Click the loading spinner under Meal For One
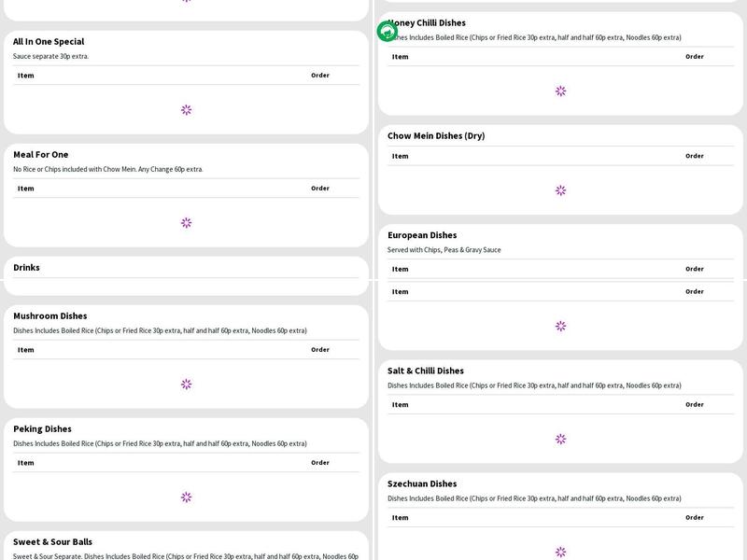747x560 pixels. click(x=186, y=223)
